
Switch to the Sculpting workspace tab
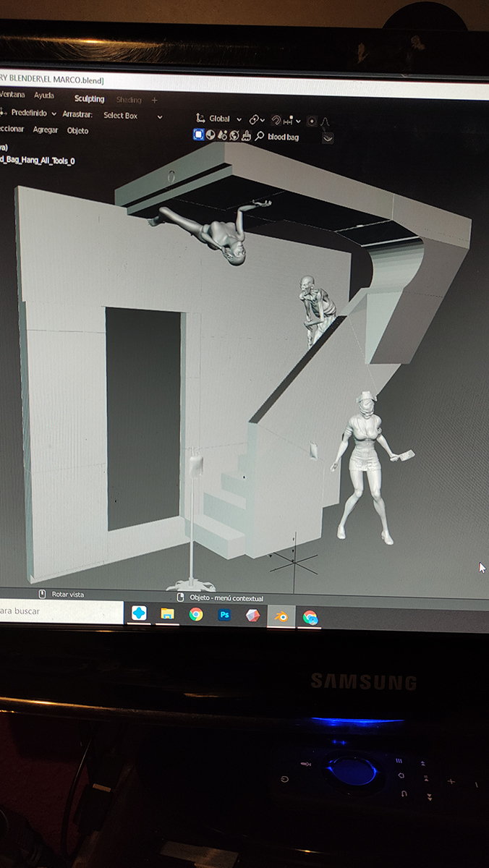point(89,99)
